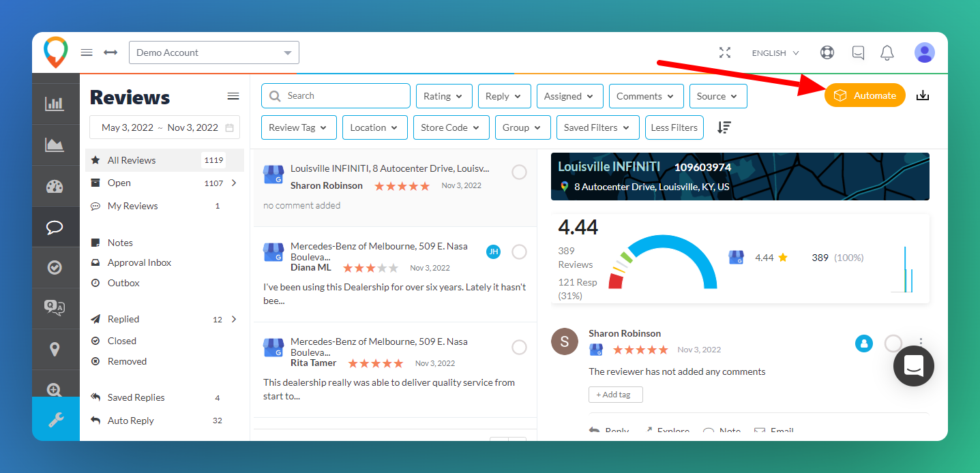Select the reviews speech bubble sidebar icon

(55, 227)
